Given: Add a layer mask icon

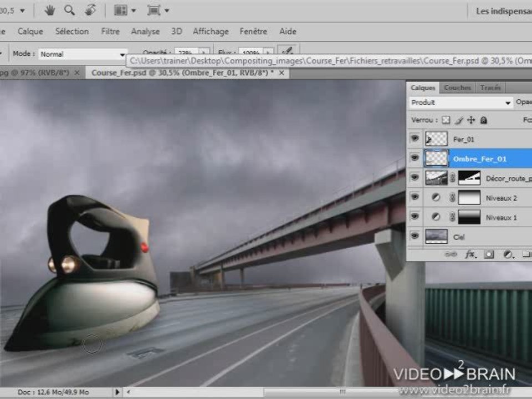Looking at the screenshot, I should coord(489,254).
